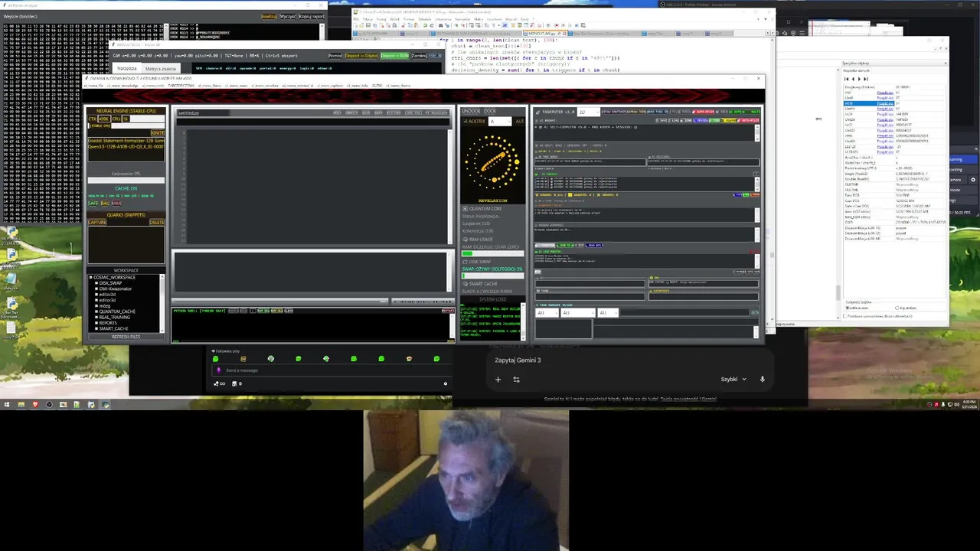Select the Qwen3.5-122B model entry
The width and height of the screenshot is (980, 551).
pos(126,146)
